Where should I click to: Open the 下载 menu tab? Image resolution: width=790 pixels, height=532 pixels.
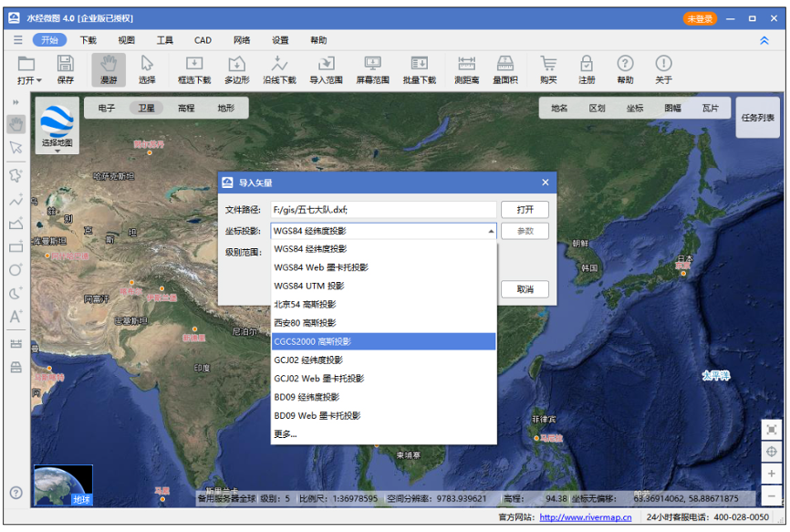tap(88, 40)
